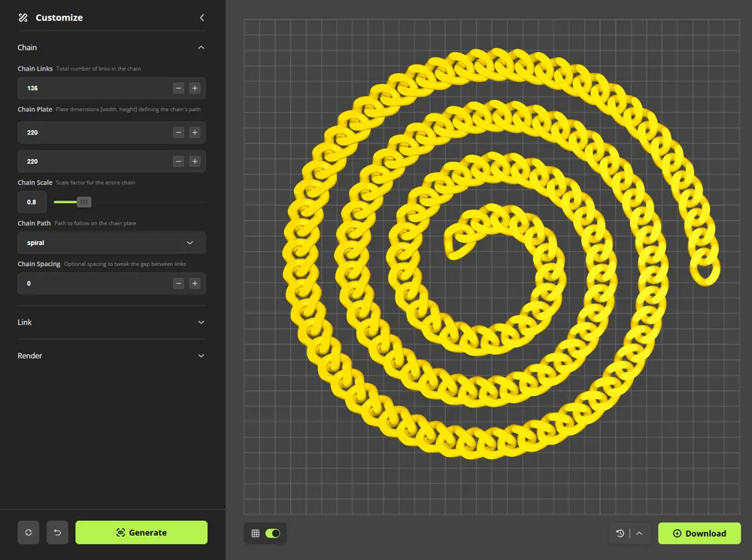Click the regenerate/refresh icon near Generate
The height and width of the screenshot is (560, 752).
pyautogui.click(x=28, y=532)
